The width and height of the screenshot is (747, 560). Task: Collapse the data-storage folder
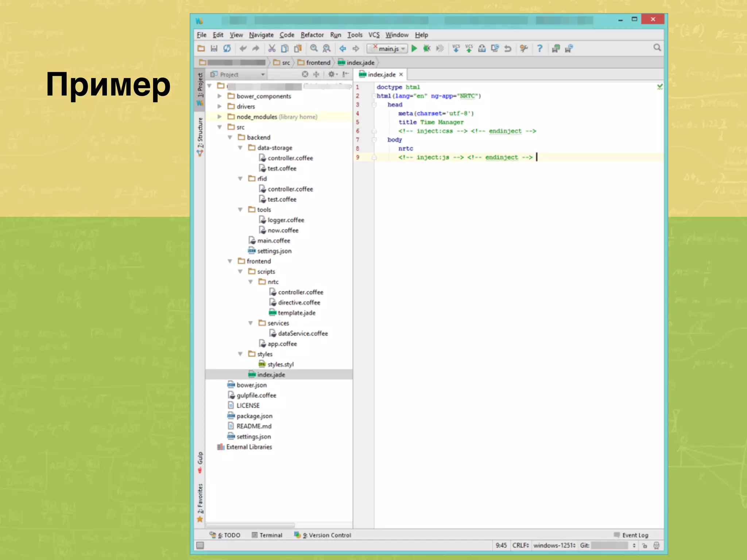point(240,148)
